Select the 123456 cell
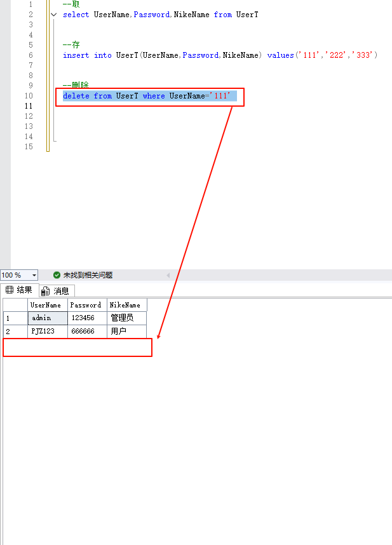This screenshot has height=545, width=392. (x=87, y=318)
